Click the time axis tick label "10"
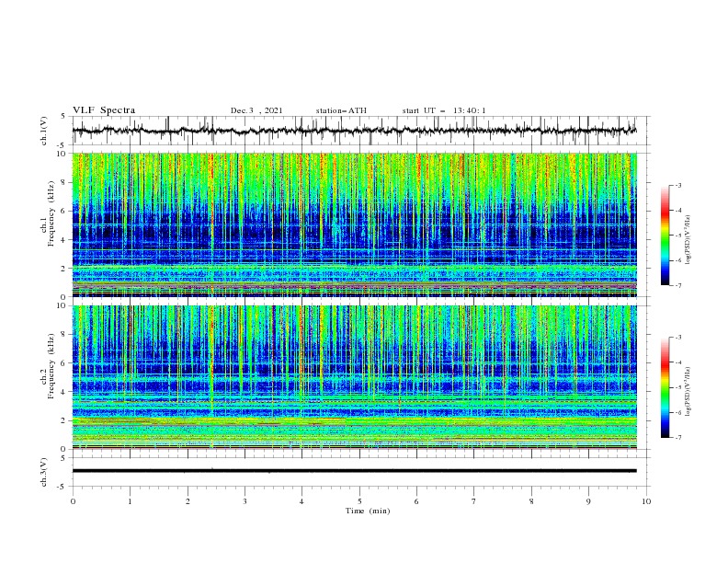 coord(646,501)
